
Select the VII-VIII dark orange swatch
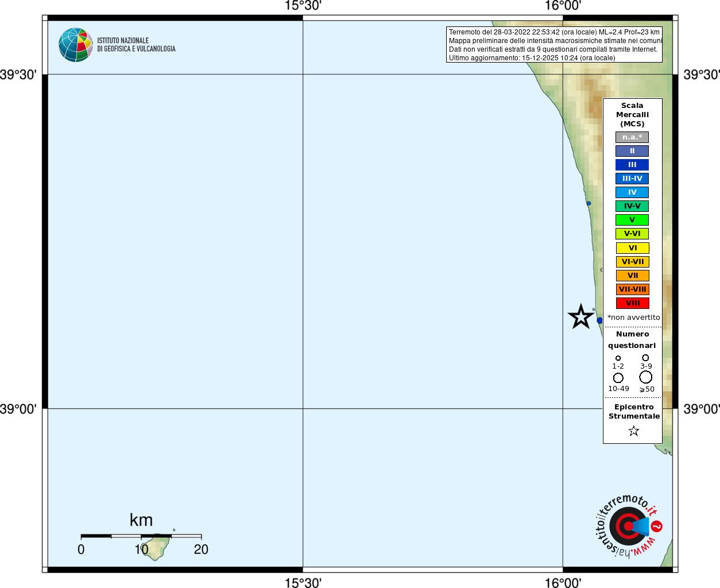click(x=632, y=289)
